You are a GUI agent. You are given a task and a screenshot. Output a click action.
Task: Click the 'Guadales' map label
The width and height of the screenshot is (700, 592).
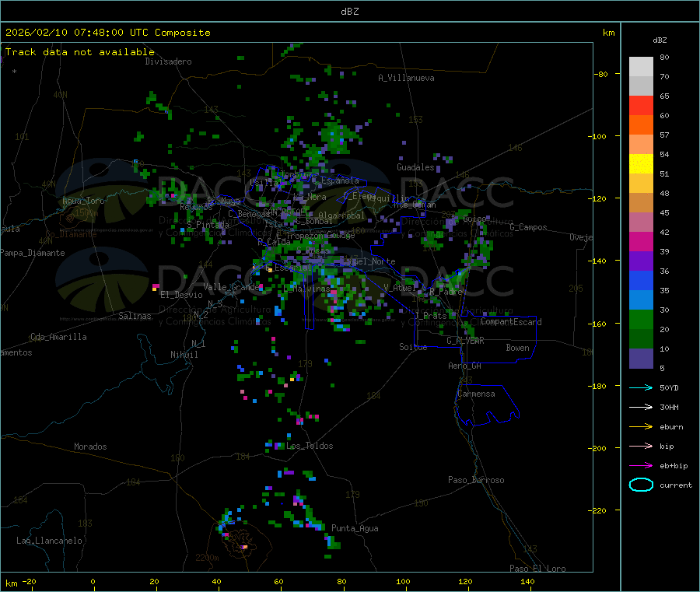tap(415, 167)
